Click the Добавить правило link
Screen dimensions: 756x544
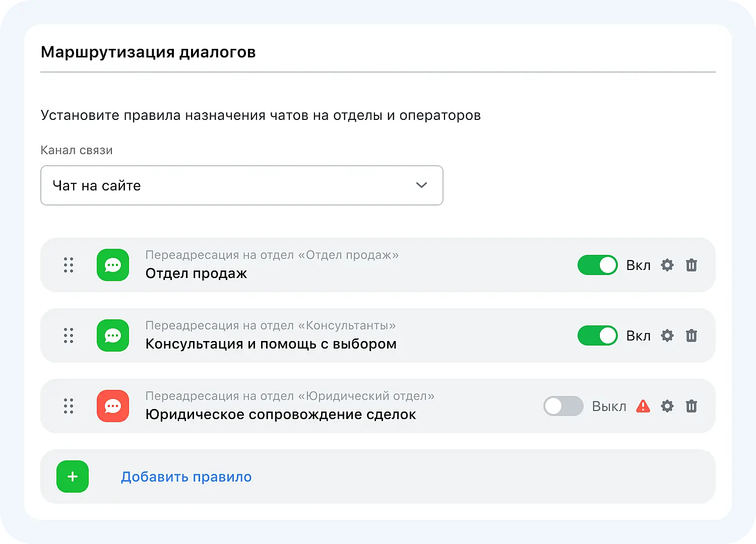[x=186, y=477]
